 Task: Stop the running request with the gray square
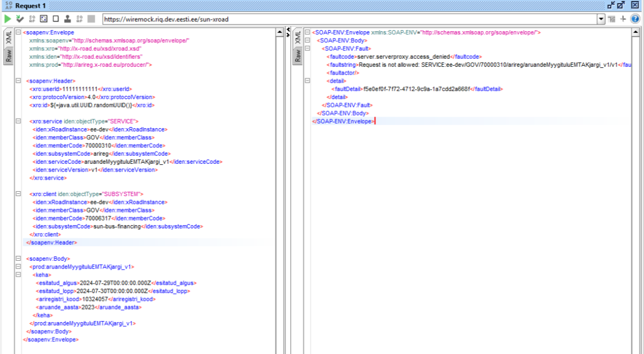91,19
